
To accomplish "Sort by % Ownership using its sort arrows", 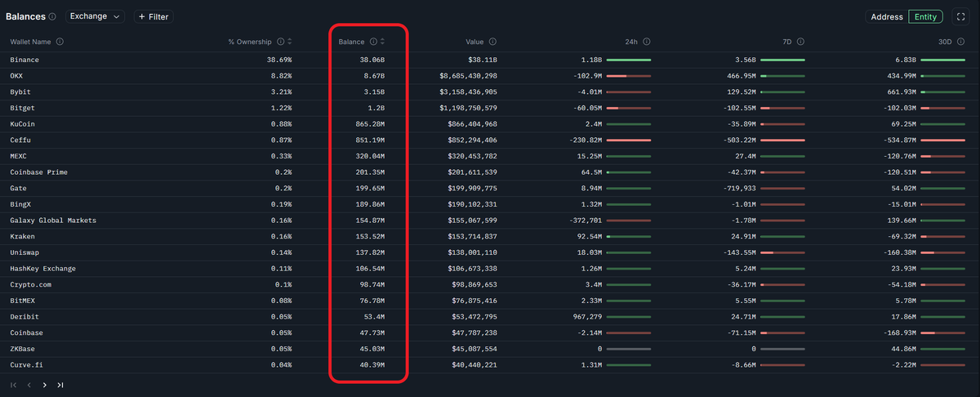I will pos(289,42).
